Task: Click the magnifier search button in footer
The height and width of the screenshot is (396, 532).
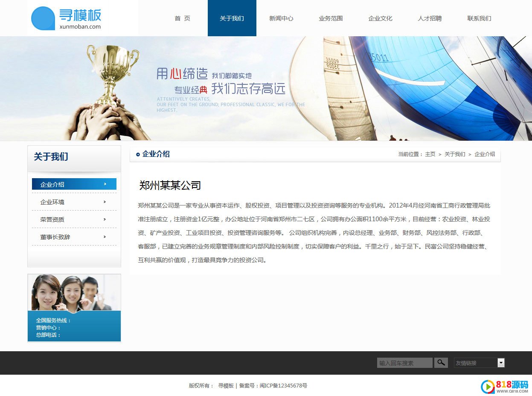Action: [441, 363]
